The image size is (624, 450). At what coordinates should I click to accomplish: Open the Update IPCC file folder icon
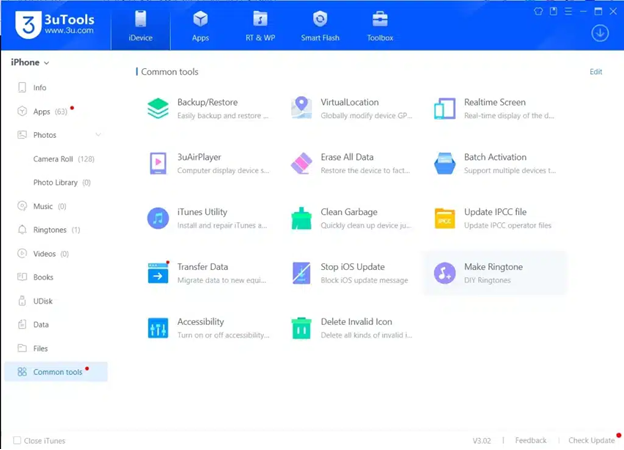[x=445, y=218]
